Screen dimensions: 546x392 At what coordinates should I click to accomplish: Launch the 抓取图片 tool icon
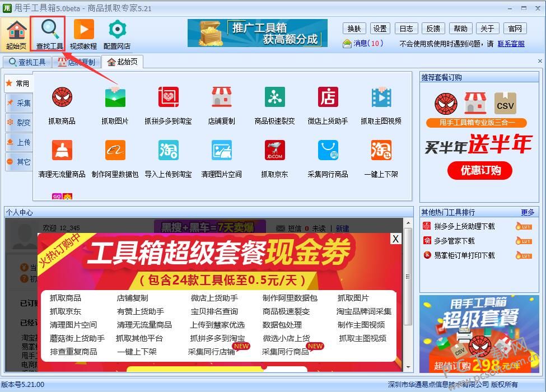115,97
